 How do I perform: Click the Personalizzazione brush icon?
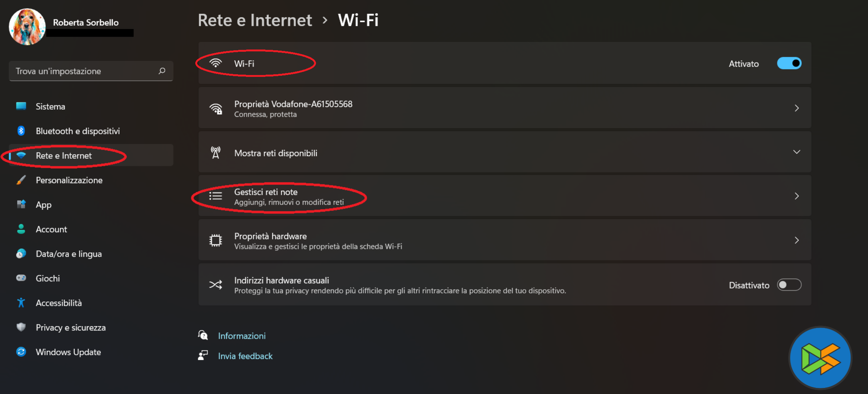coord(21,180)
